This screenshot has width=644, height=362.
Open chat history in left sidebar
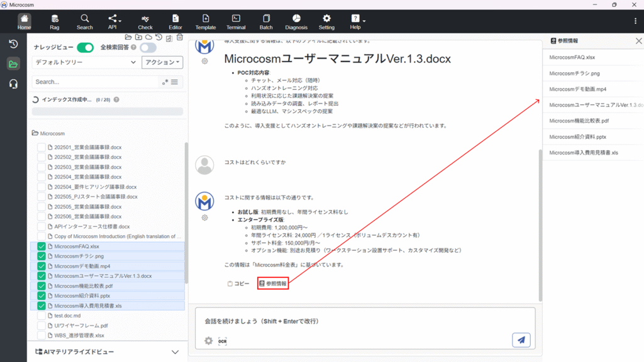tap(13, 44)
